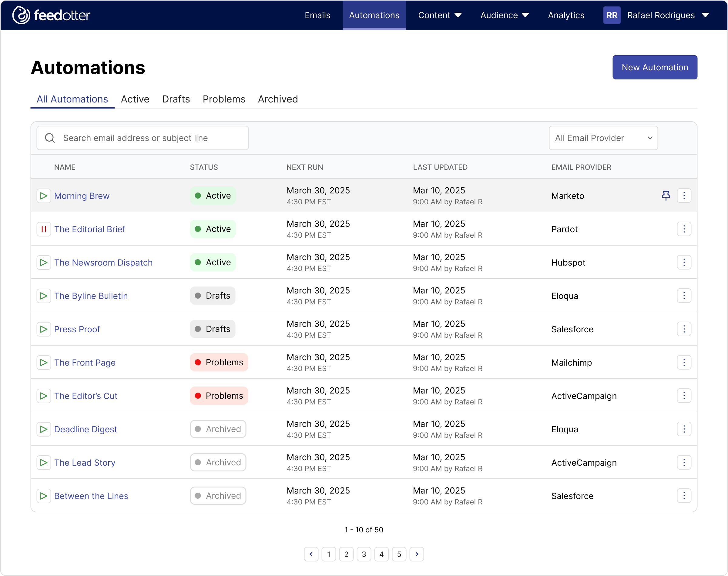
Task: Start Between the Lines automation
Action: click(43, 496)
